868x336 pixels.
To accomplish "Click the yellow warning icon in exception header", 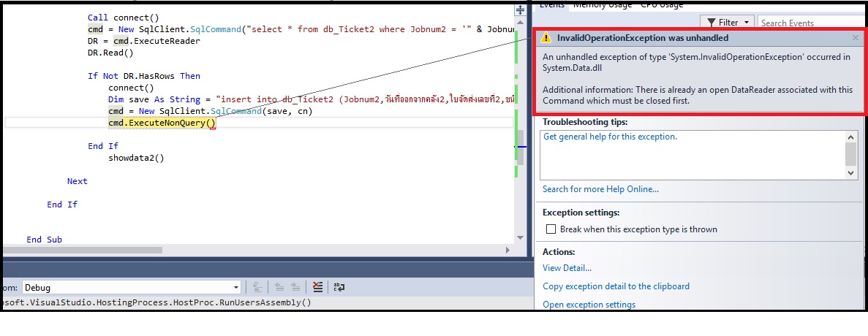I will (x=546, y=37).
